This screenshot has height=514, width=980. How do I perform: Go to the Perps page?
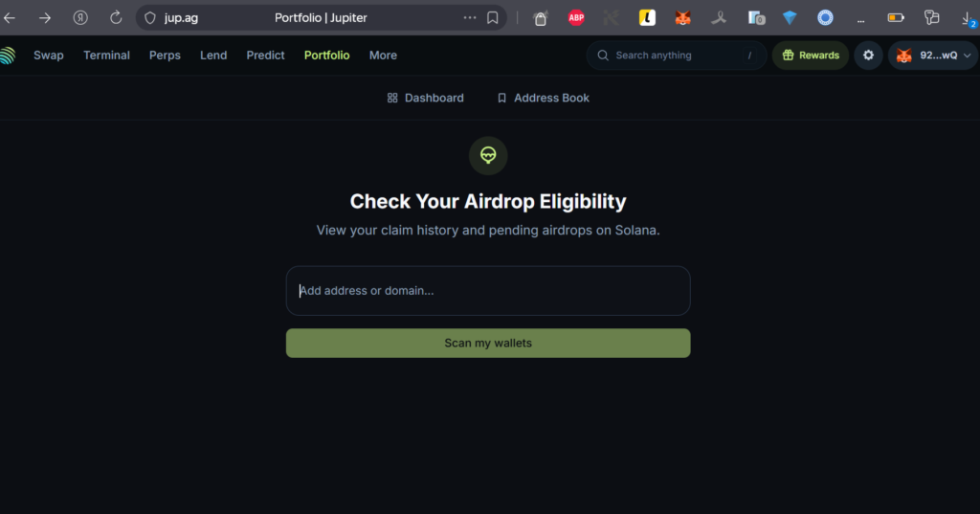(165, 56)
